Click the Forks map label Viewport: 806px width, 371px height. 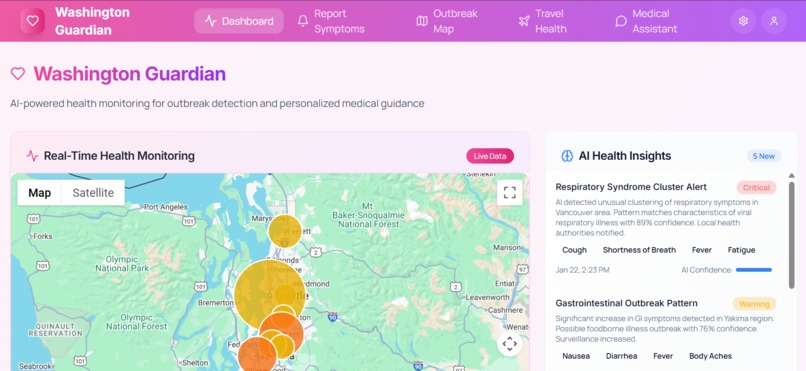coord(42,237)
